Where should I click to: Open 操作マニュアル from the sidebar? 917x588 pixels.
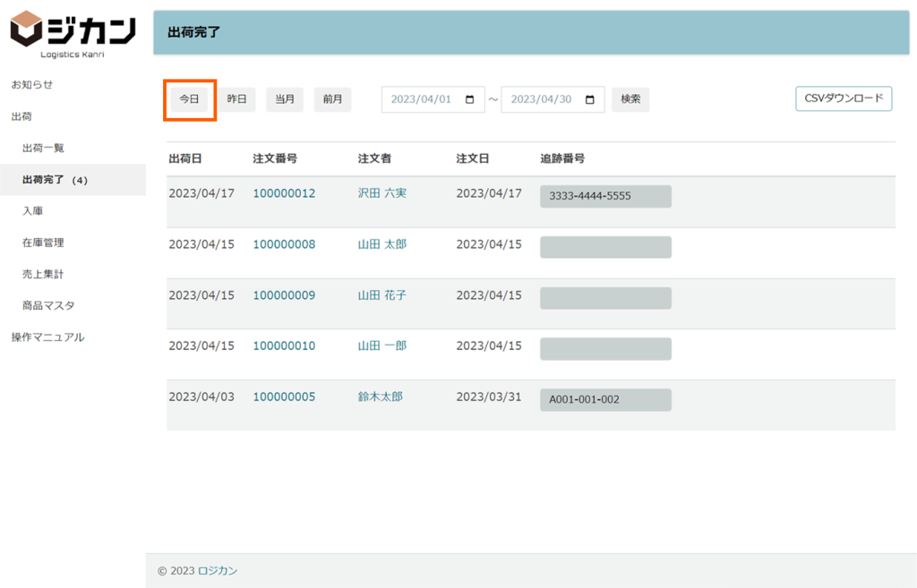pos(47,337)
